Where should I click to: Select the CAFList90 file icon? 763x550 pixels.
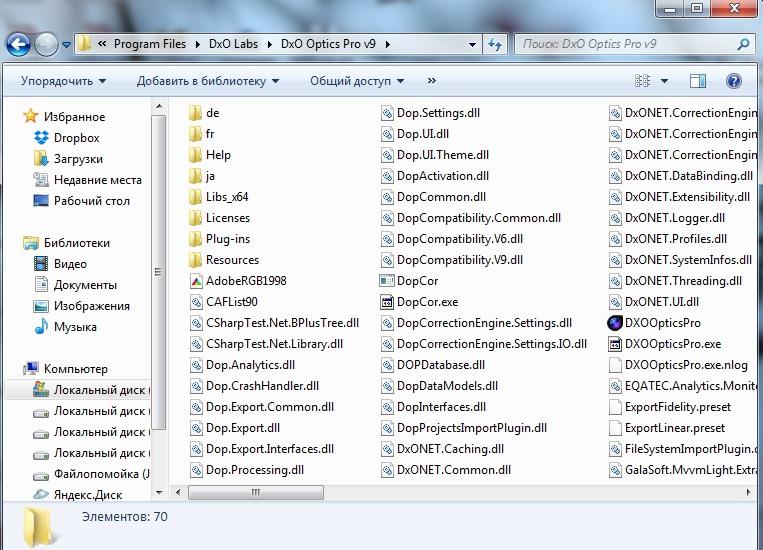point(196,302)
